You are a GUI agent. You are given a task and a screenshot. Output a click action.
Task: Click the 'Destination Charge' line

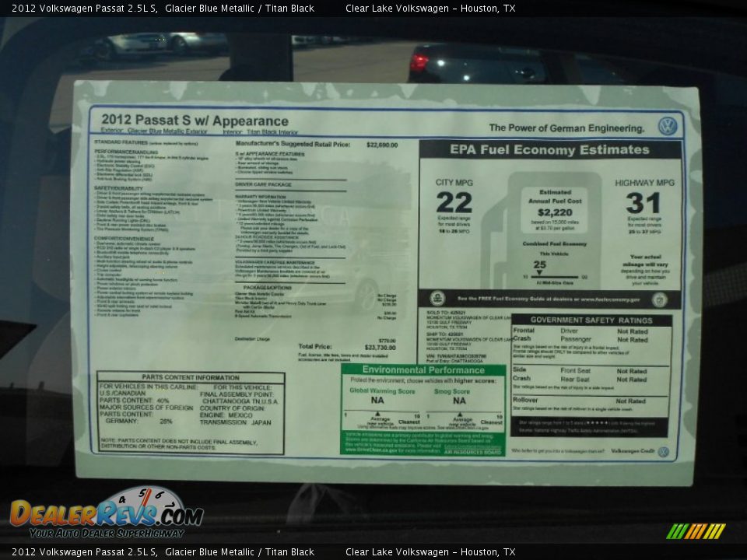click(315, 340)
